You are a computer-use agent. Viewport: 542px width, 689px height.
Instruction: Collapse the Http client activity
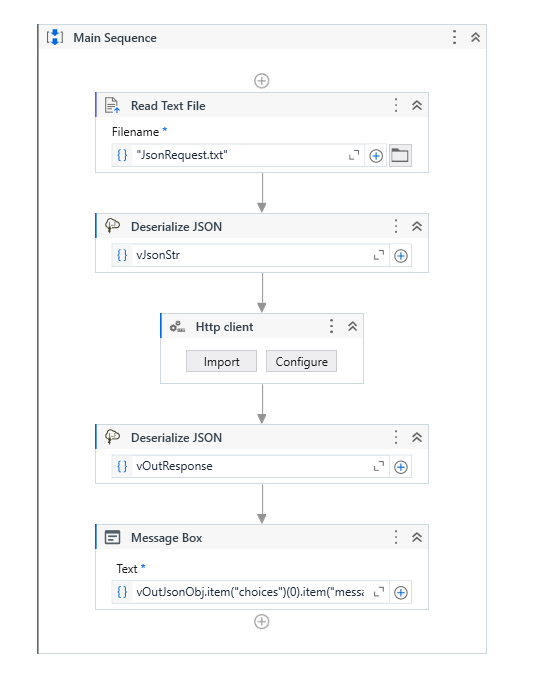click(x=352, y=326)
